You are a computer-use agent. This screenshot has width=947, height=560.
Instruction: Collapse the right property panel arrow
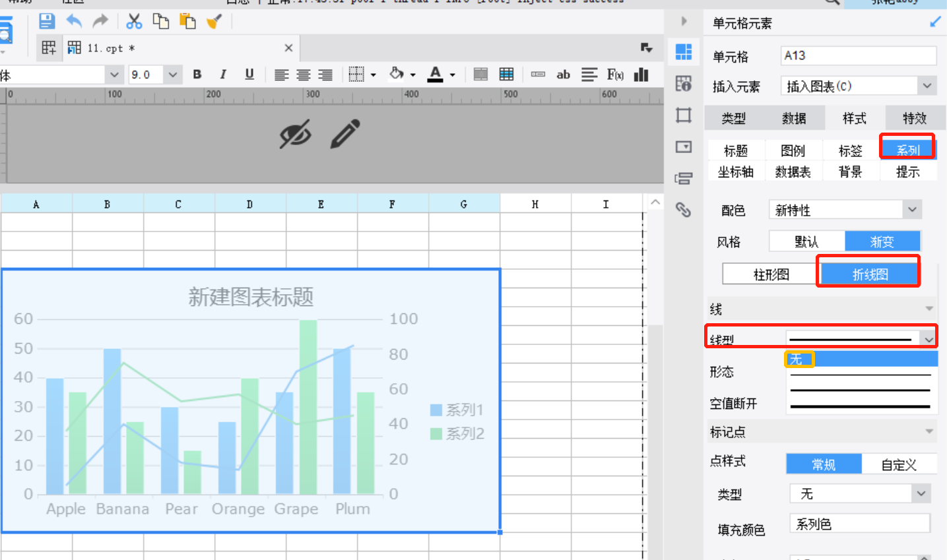point(684,21)
